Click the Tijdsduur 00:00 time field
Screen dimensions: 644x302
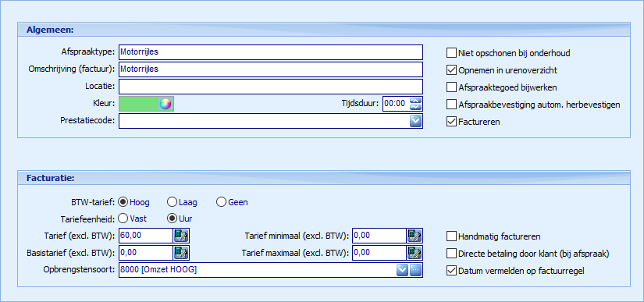396,104
